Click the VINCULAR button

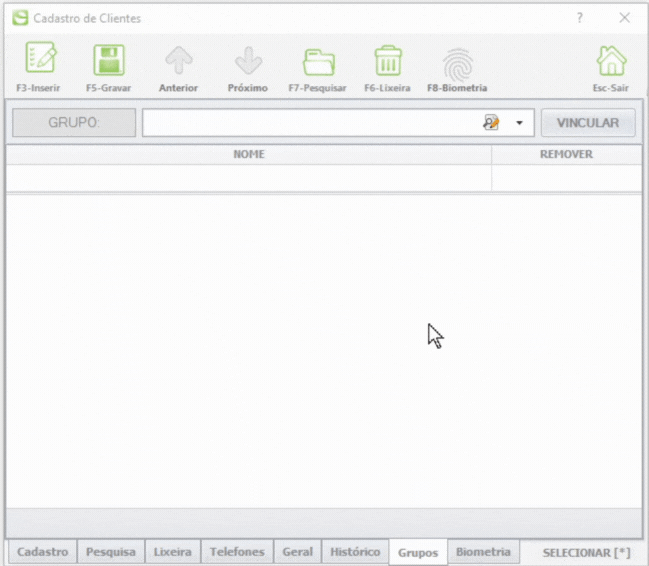pos(588,123)
